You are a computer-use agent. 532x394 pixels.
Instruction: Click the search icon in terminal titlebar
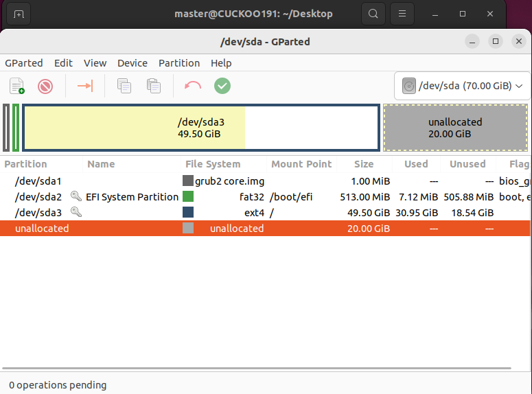373,14
